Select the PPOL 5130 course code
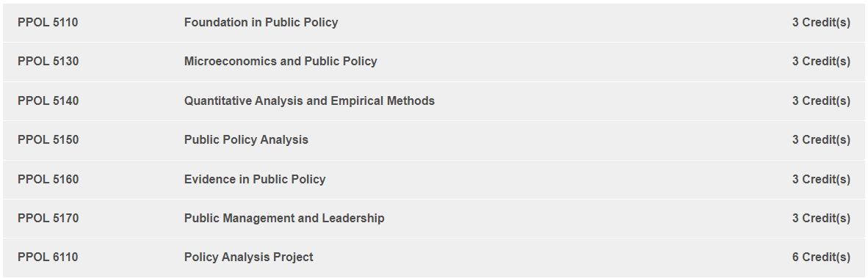The width and height of the screenshot is (868, 278). click(48, 62)
